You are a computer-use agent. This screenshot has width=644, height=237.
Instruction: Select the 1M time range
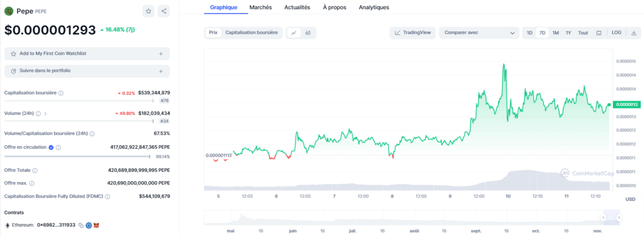point(555,33)
